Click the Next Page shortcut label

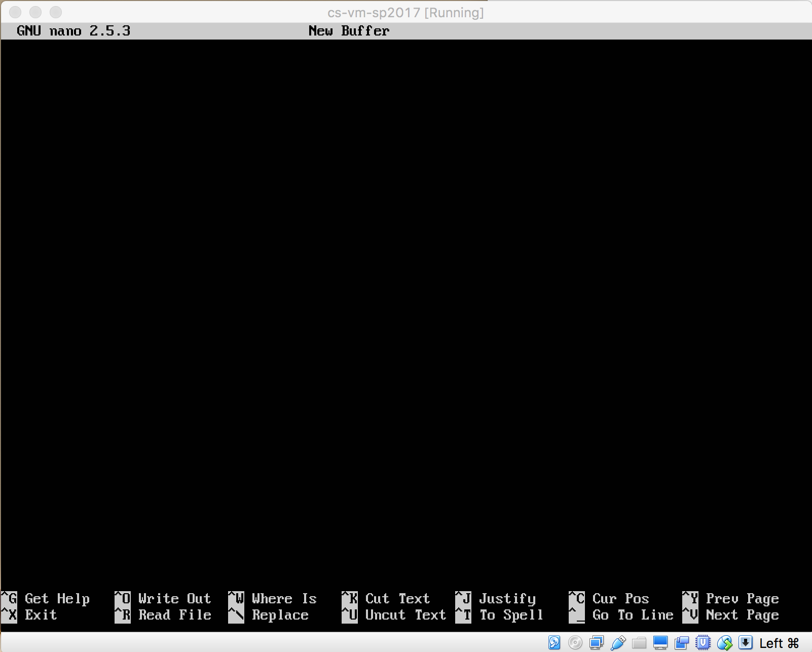pos(742,615)
